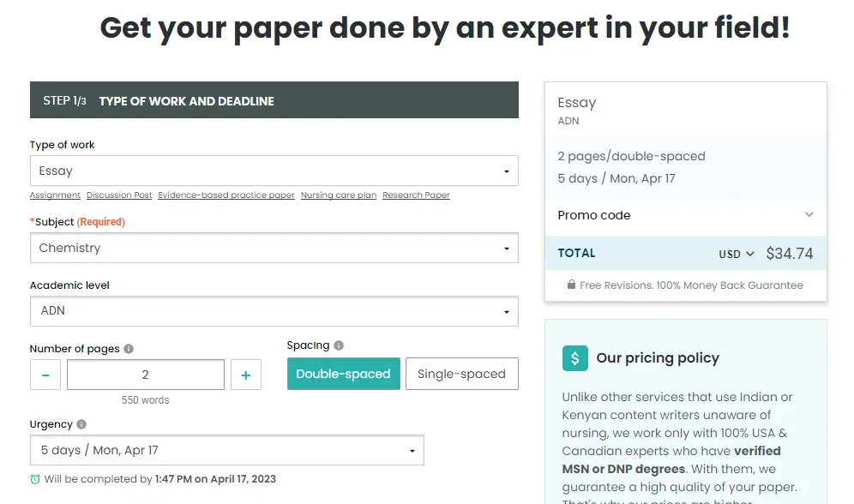
Task: Click the Urgency info icon
Action: click(x=79, y=423)
